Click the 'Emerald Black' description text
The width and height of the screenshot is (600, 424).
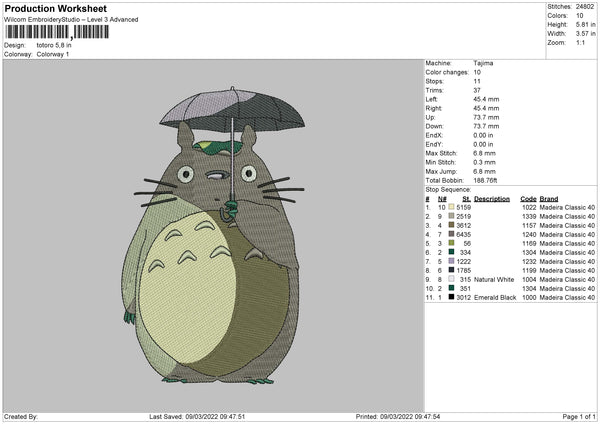[x=495, y=297]
